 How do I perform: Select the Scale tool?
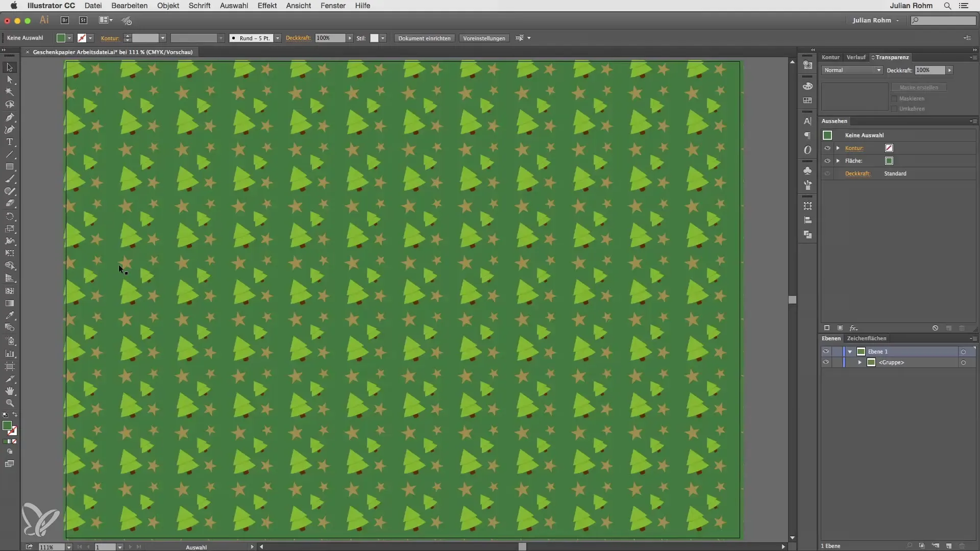pos(10,229)
